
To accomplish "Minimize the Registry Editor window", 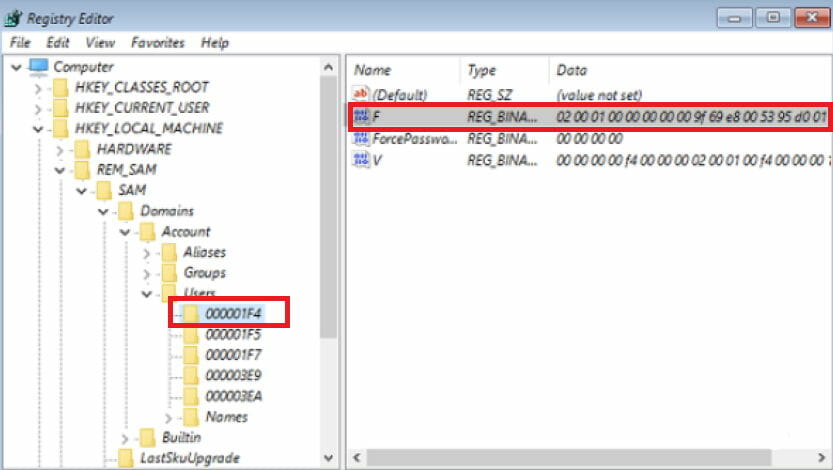I will [x=734, y=18].
